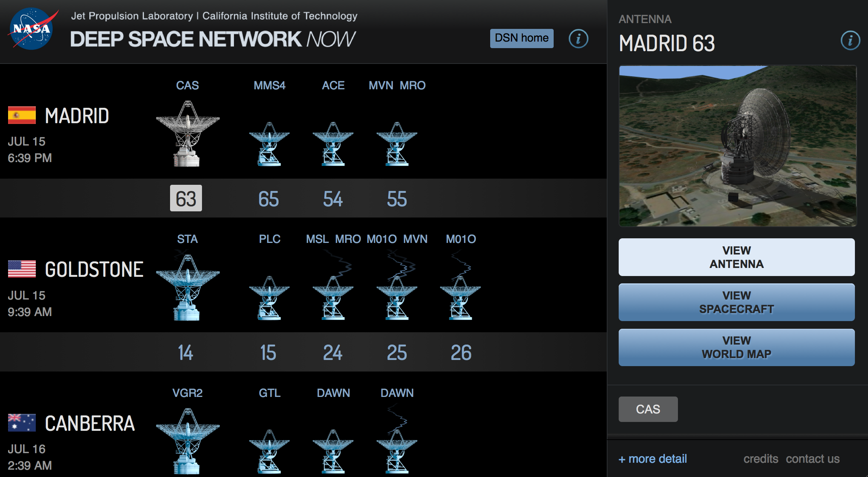The image size is (868, 477).
Task: Select Canberra dish under second DAWN label
Action: [397, 452]
